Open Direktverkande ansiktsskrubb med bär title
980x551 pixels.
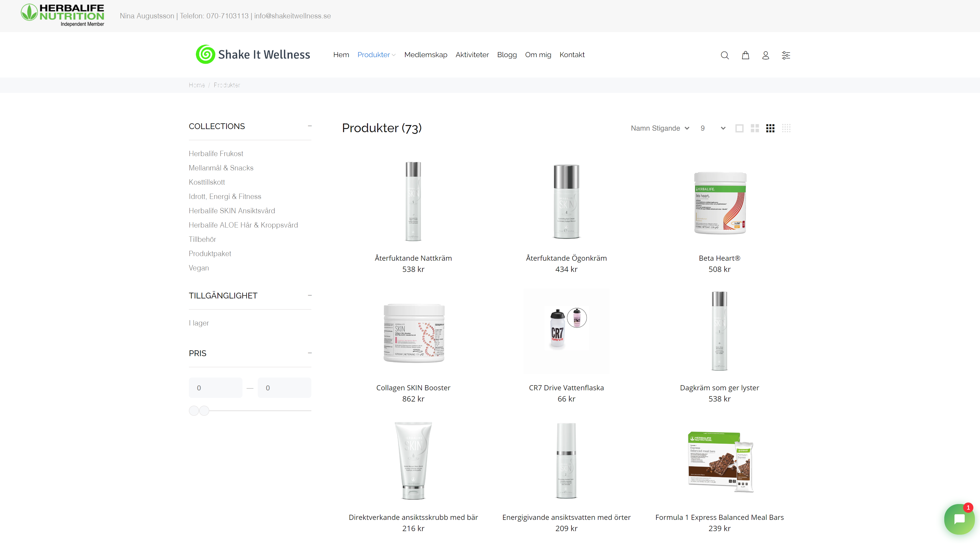[413, 518]
